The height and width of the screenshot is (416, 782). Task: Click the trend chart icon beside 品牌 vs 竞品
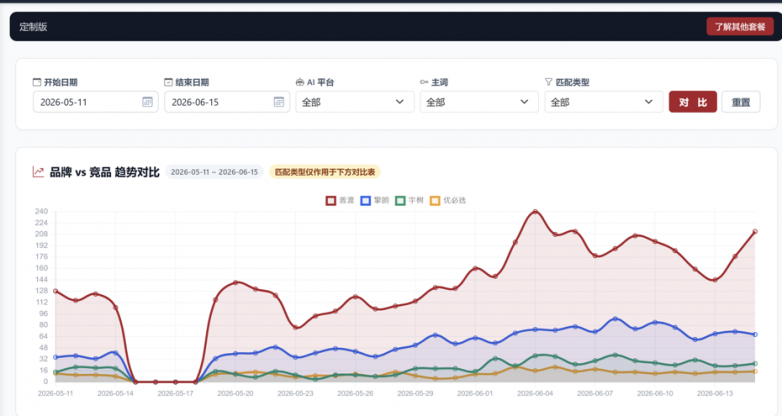pos(38,172)
